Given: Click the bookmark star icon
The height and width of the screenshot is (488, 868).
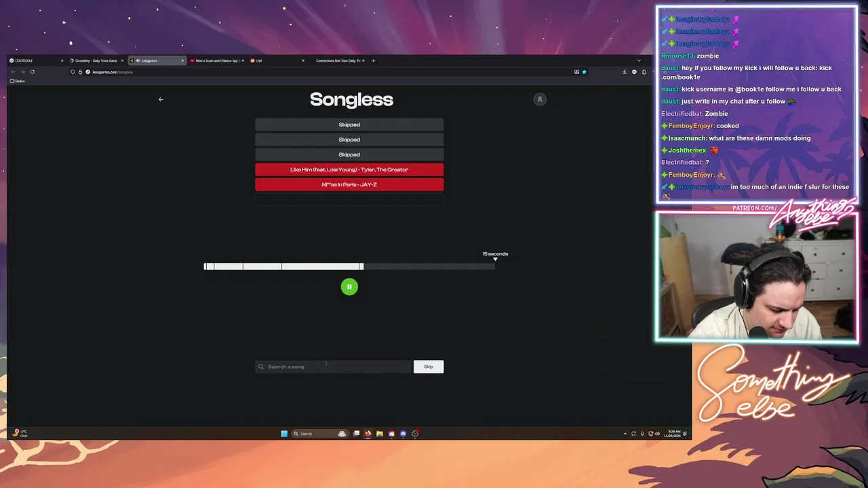Looking at the screenshot, I should 584,72.
